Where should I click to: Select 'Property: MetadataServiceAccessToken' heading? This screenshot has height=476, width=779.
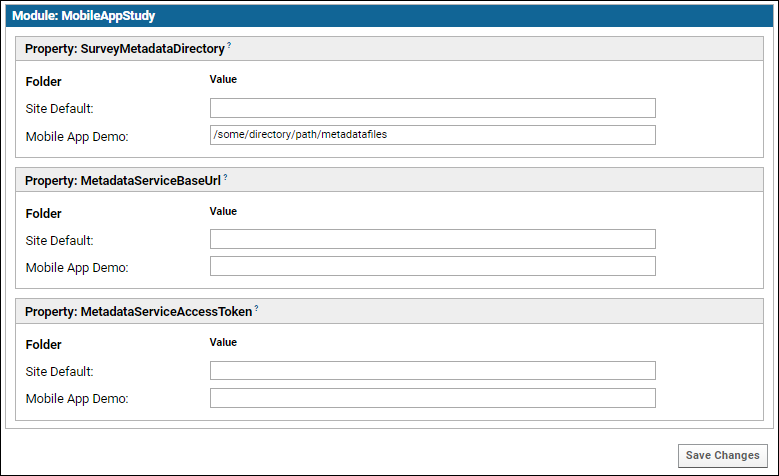coord(139,312)
